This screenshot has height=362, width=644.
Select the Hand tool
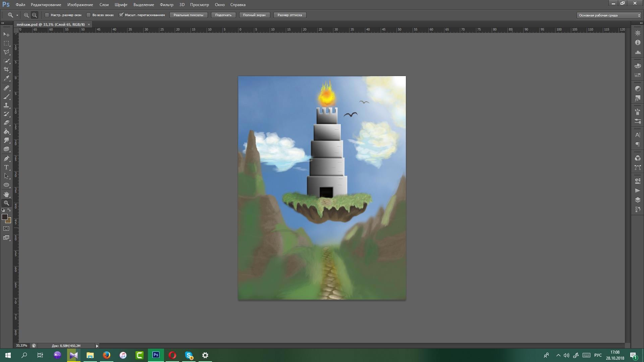click(x=6, y=194)
